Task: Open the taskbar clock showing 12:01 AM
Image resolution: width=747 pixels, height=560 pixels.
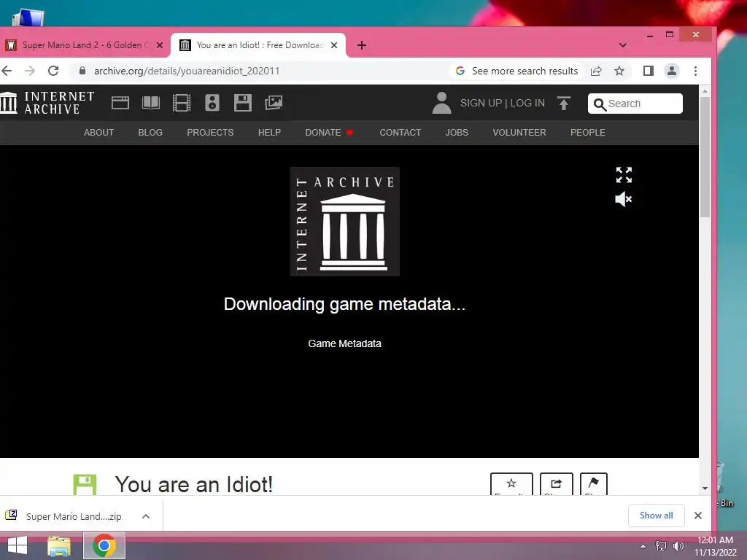Action: 715,546
